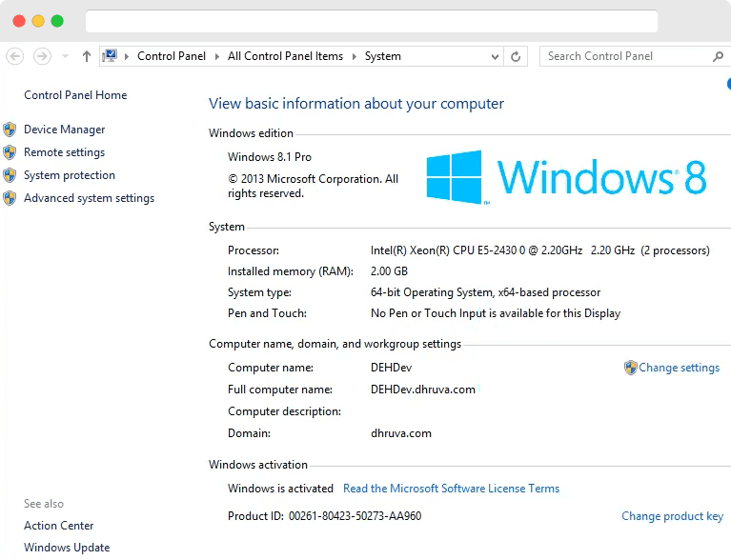Click the 2.00 GB memory value
Screen dimensions: 731x560
(x=389, y=271)
